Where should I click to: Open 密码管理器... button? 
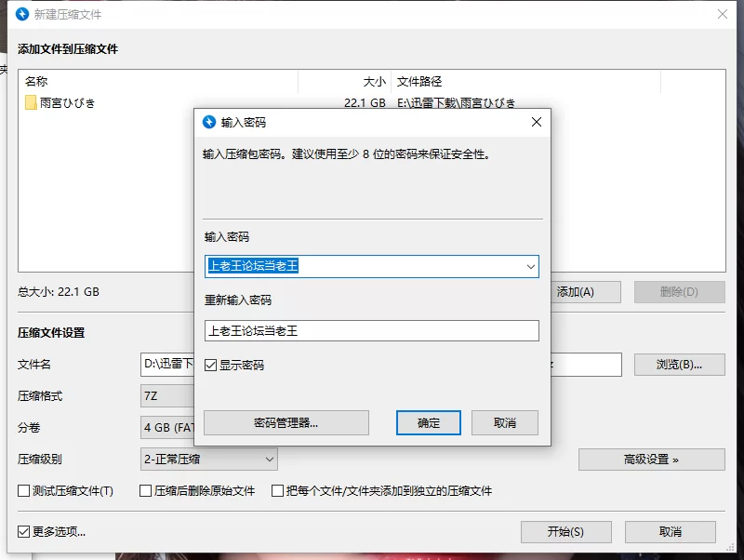tap(286, 423)
